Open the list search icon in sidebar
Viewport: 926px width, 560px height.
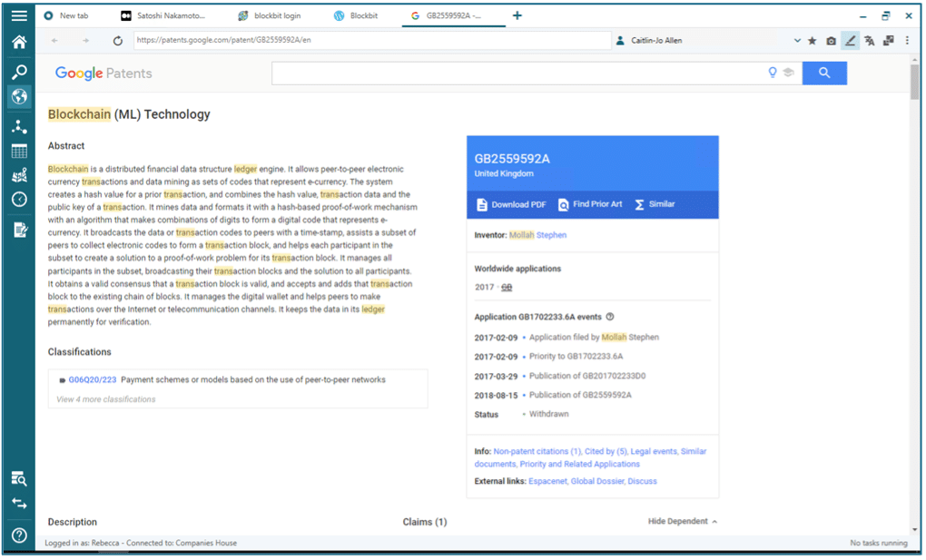pyautogui.click(x=19, y=478)
